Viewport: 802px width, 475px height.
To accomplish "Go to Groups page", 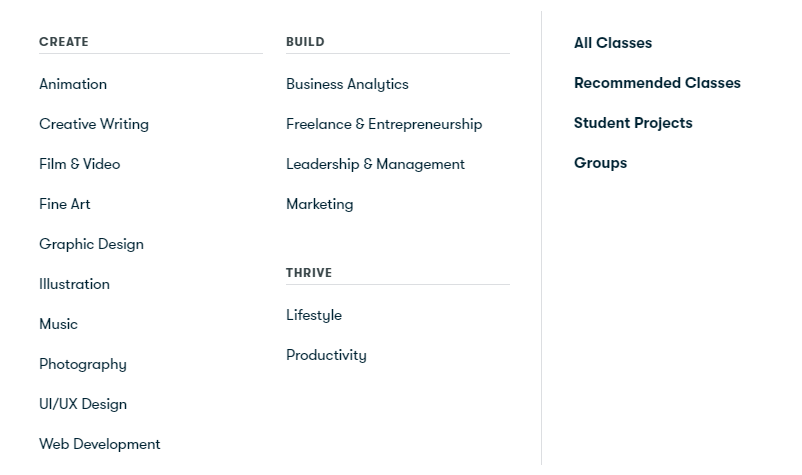I will coord(600,163).
